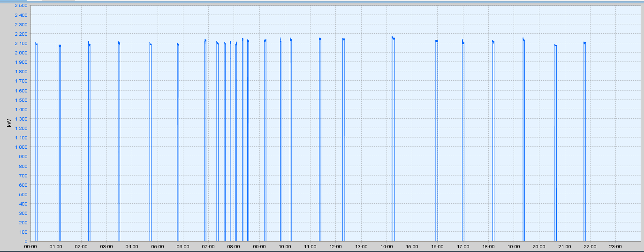This screenshot has width=644, height=252.
Task: Click the 700 y-axis value
Action: [23, 175]
